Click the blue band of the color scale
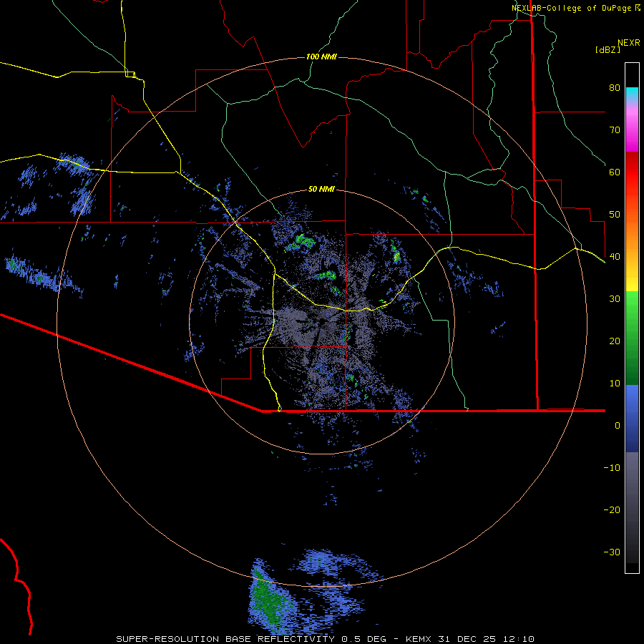 coord(632,419)
